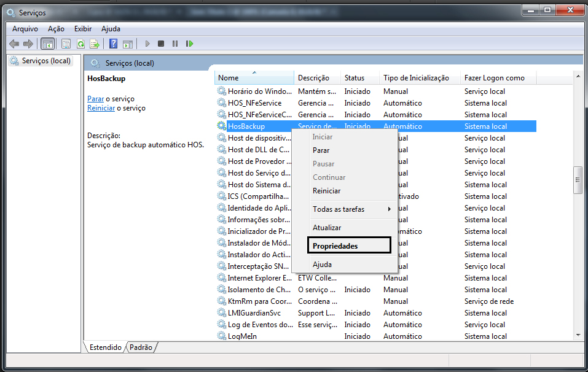Click the Restart service toolbar icon
Viewport: 588px width, 372px height.
190,44
